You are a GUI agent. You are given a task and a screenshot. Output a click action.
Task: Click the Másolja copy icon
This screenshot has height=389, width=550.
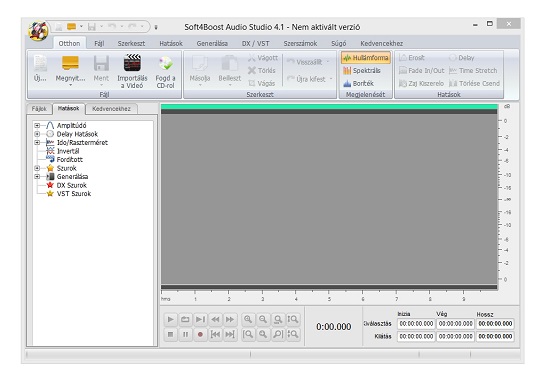[200, 63]
